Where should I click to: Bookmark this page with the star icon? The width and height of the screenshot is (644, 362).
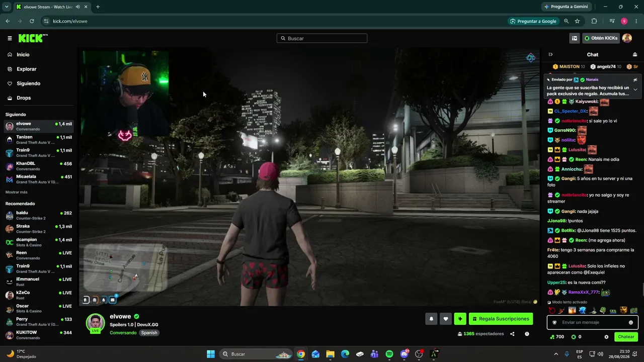pyautogui.click(x=577, y=21)
